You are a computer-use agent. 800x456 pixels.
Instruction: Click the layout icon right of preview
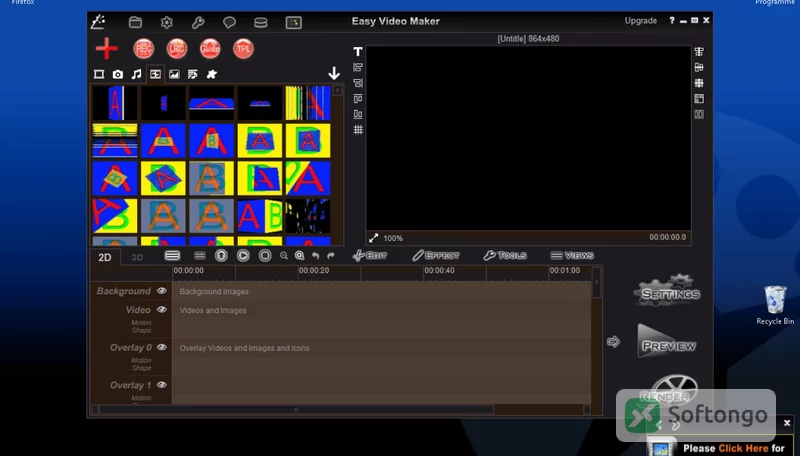pos(699,98)
